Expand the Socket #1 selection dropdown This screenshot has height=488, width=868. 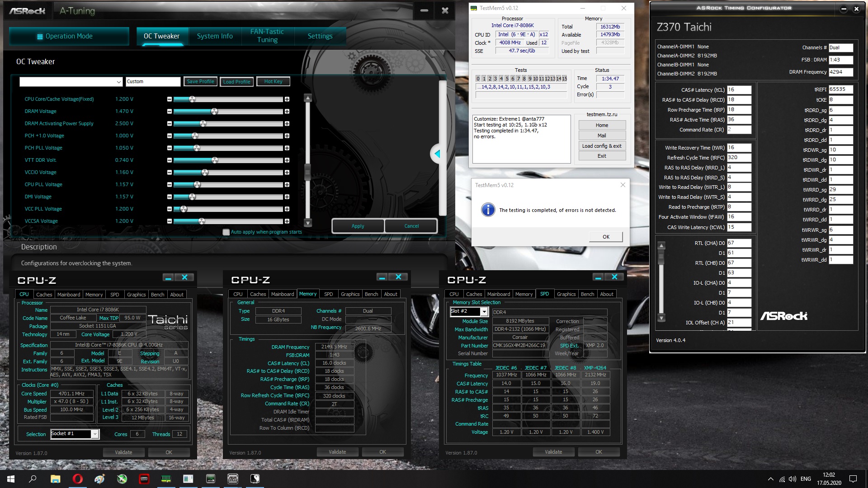(94, 434)
